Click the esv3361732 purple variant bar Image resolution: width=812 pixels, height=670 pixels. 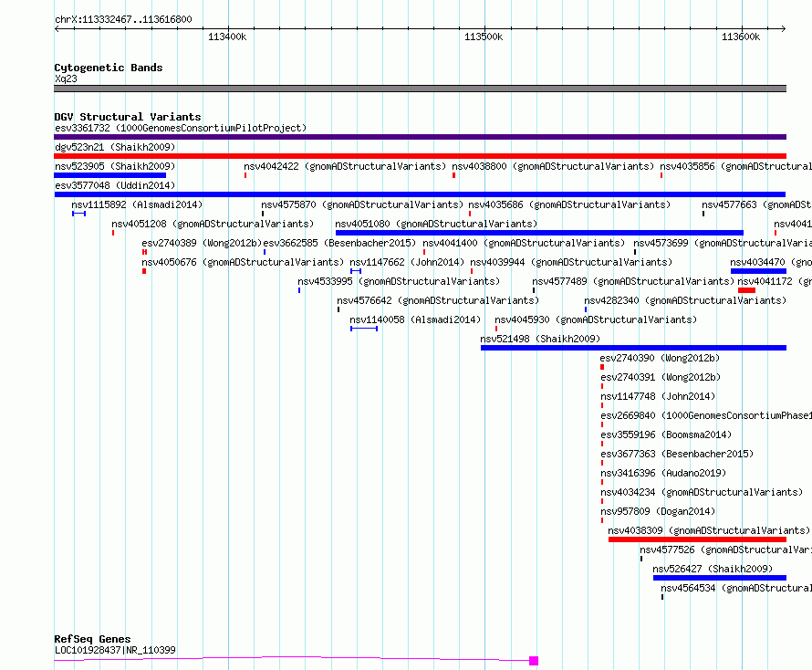click(x=420, y=137)
